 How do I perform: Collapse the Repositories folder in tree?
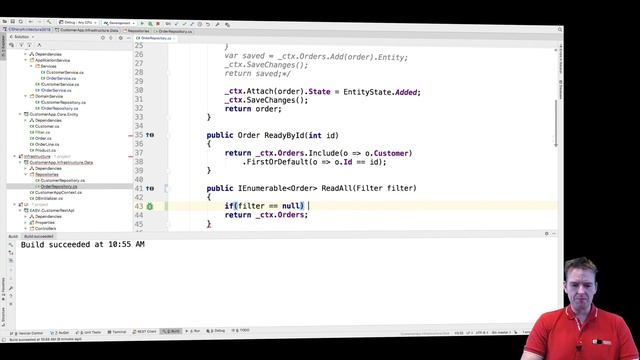click(26, 174)
